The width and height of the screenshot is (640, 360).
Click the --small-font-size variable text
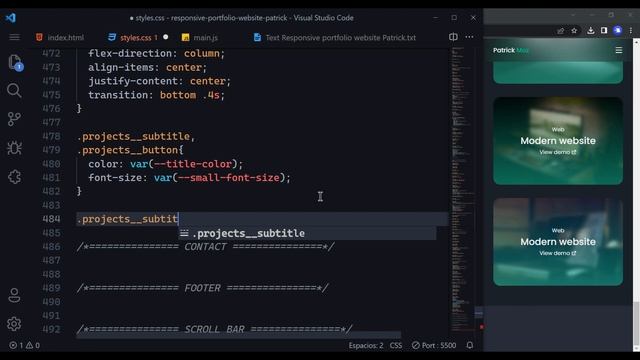(229, 178)
